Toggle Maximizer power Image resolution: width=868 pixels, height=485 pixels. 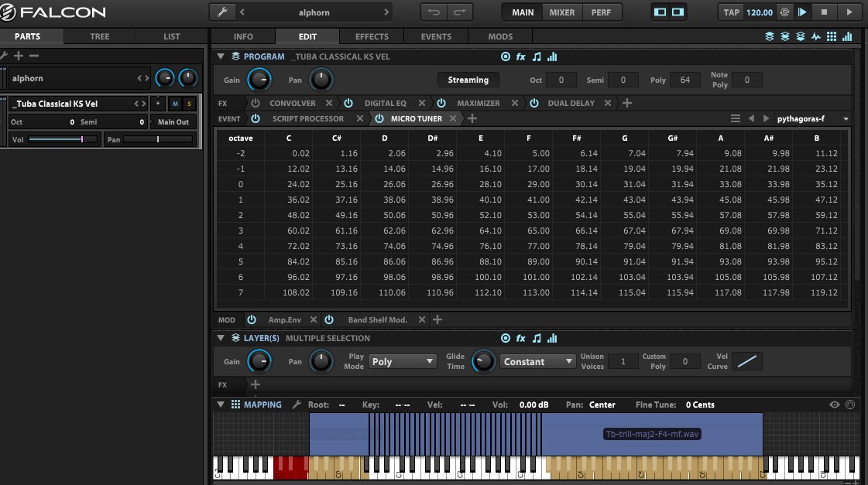441,103
